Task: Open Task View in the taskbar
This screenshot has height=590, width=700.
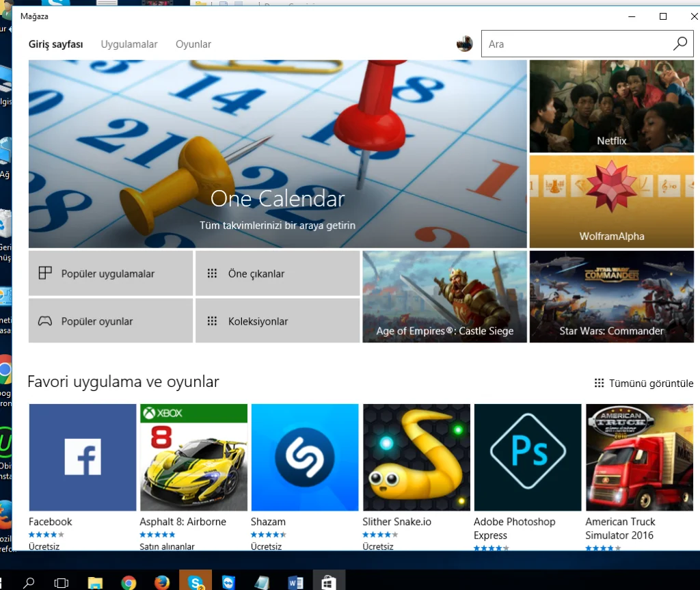Action: 61,582
